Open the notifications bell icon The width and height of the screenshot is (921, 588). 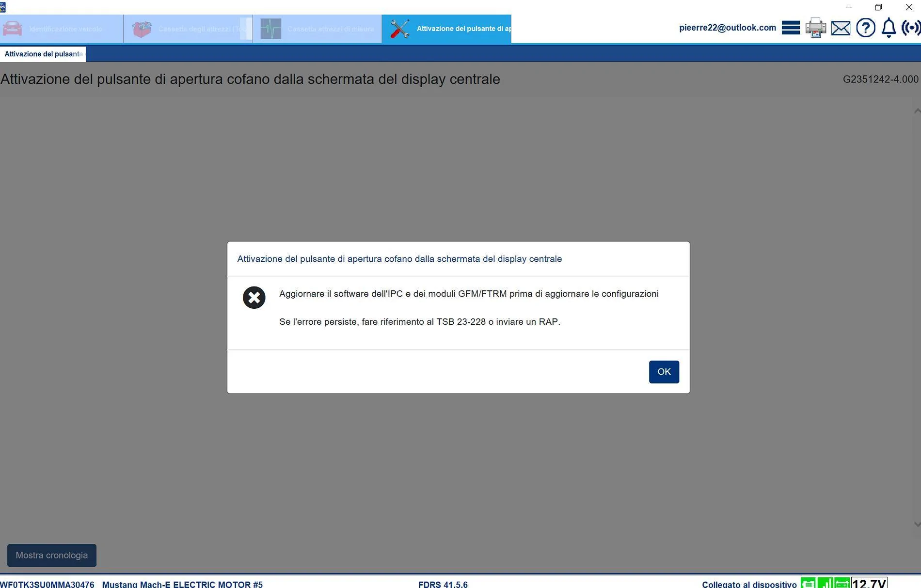coord(889,28)
